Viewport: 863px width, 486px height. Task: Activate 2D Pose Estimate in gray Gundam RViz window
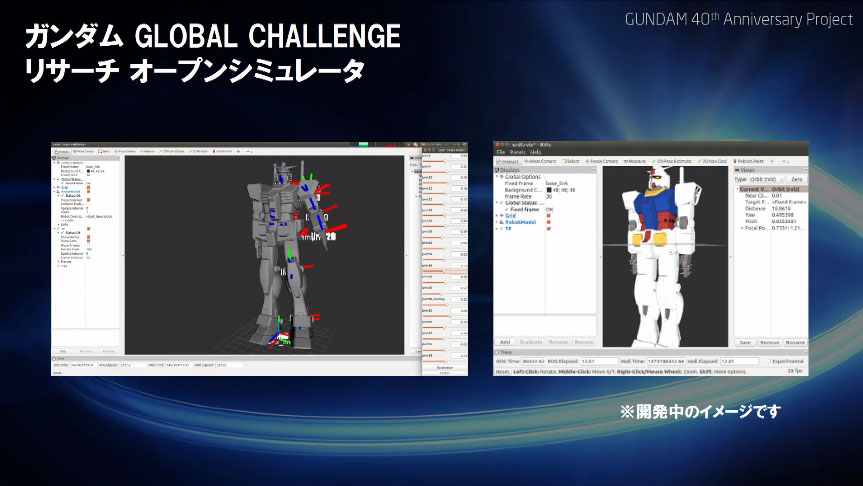pos(172,151)
